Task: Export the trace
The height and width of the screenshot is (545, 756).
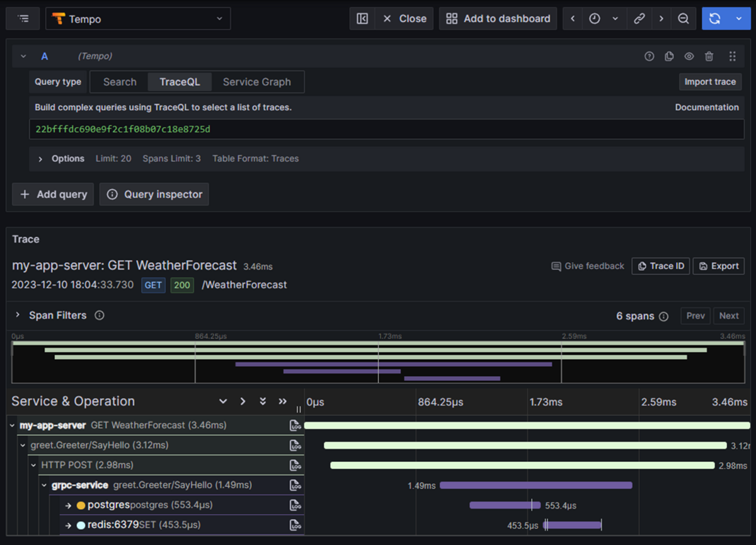Action: [719, 266]
